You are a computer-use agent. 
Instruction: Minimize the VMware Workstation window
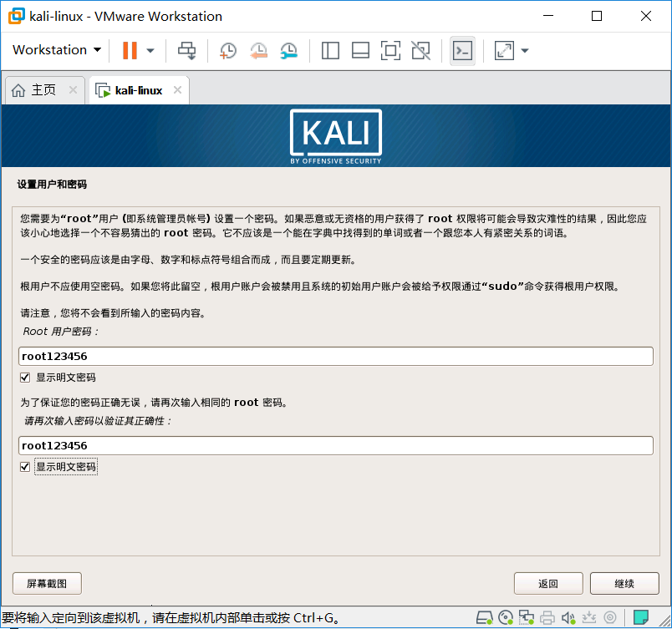point(548,16)
